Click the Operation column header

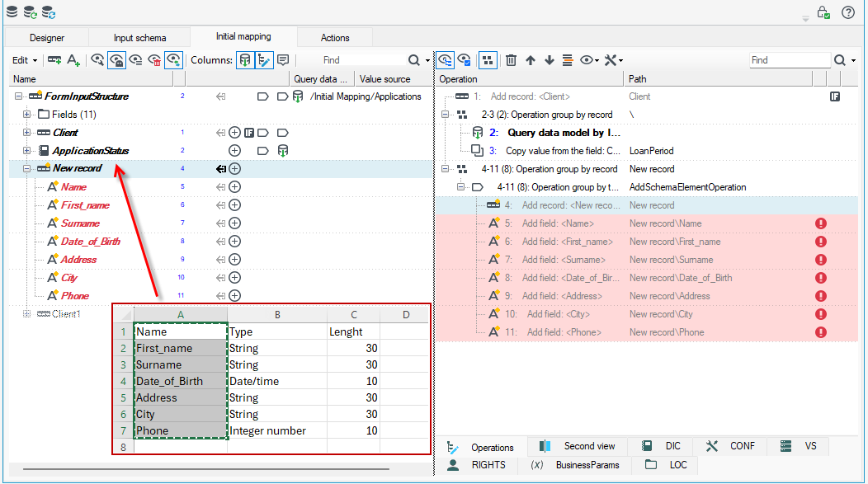pyautogui.click(x=530, y=79)
